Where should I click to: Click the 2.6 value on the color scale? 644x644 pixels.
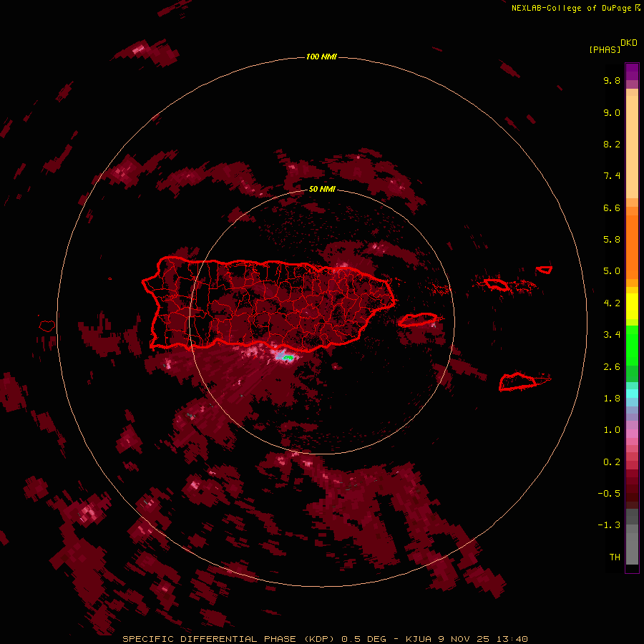pos(612,367)
